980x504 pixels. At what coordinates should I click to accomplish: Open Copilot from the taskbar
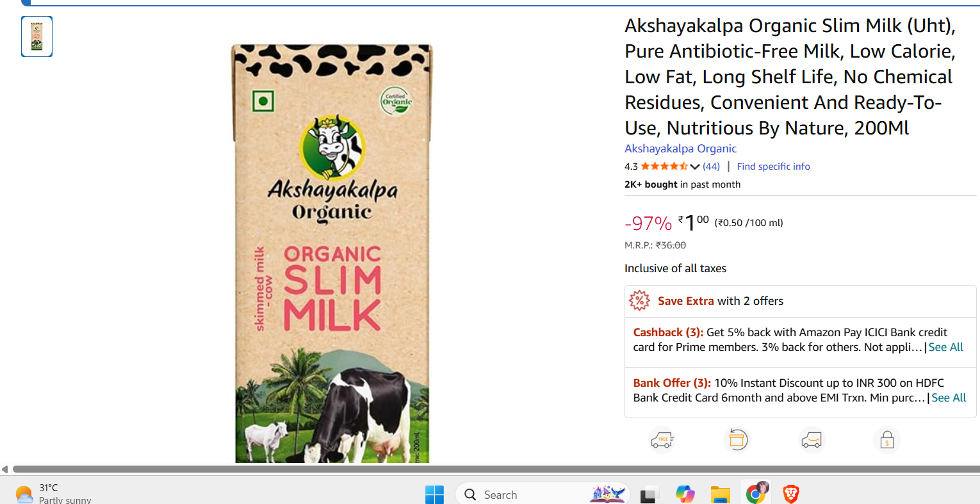(x=685, y=494)
